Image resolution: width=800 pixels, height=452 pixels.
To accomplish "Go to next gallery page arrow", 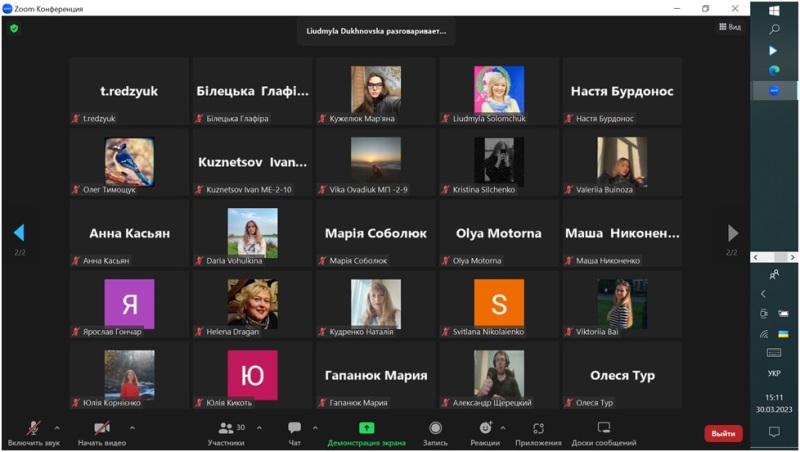I will point(733,233).
